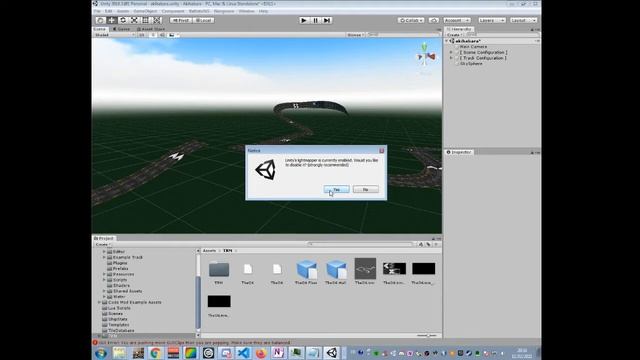The width and height of the screenshot is (640, 360).
Task: Select the Project tab
Action: pyautogui.click(x=104, y=238)
